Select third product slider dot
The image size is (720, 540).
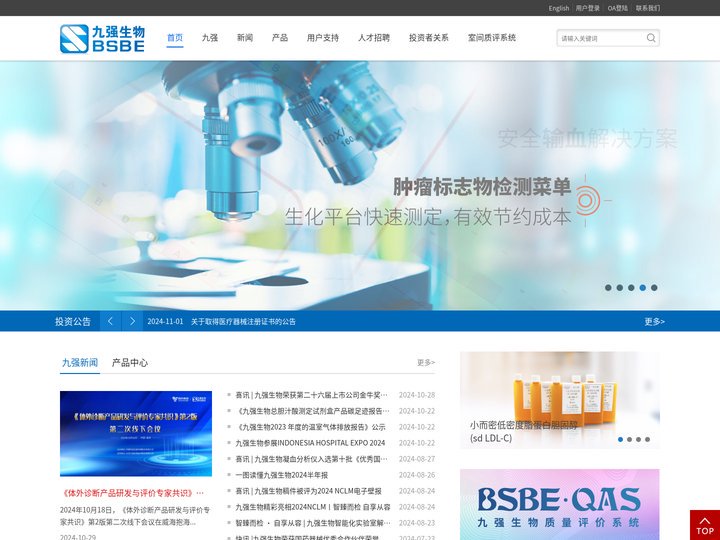638,439
